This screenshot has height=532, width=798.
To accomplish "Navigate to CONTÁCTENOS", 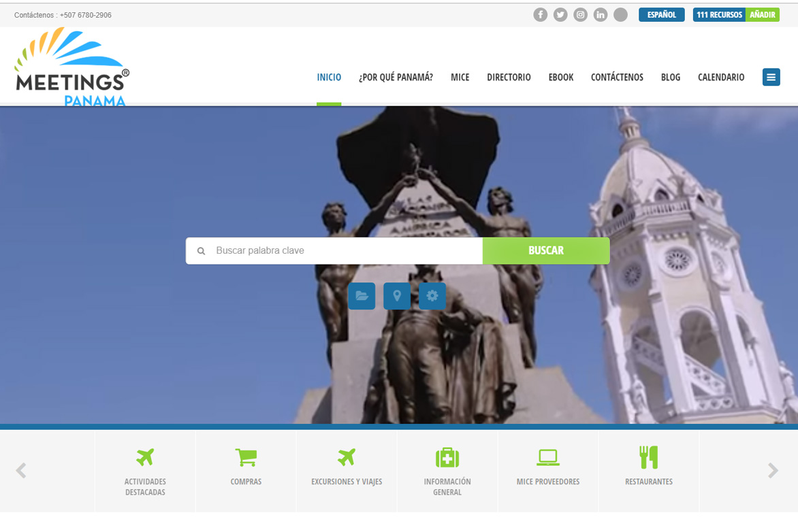I will click(617, 78).
